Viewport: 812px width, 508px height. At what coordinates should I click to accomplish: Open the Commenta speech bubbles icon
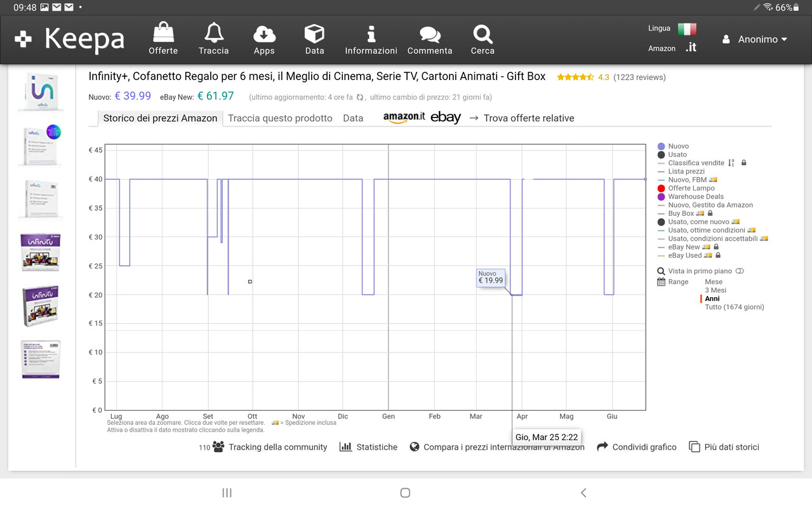click(x=430, y=34)
